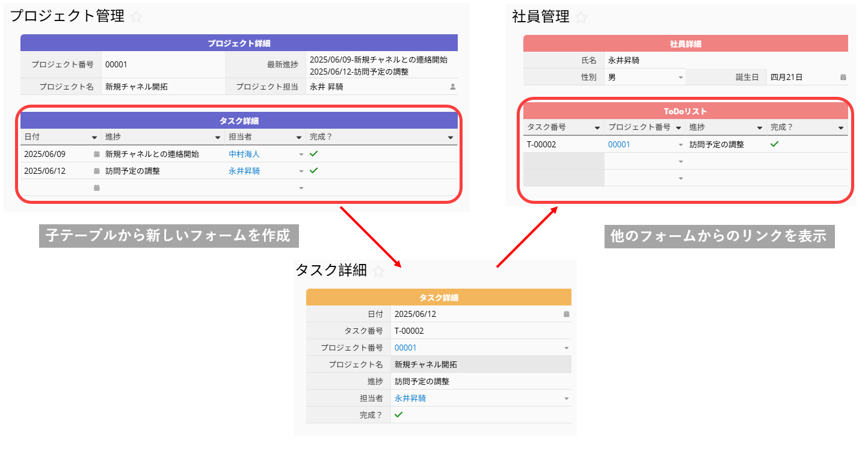Click the orange タスク詳細 header bar

(439, 298)
